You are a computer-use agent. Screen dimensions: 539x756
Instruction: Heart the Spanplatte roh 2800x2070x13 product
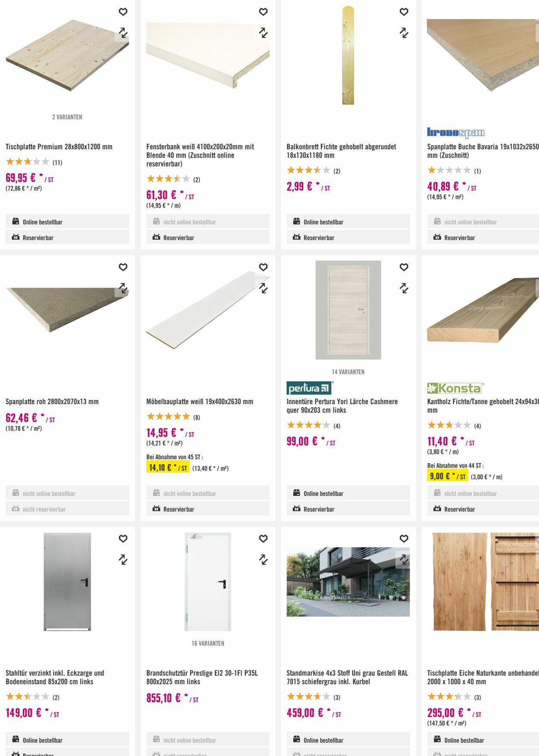tap(123, 267)
